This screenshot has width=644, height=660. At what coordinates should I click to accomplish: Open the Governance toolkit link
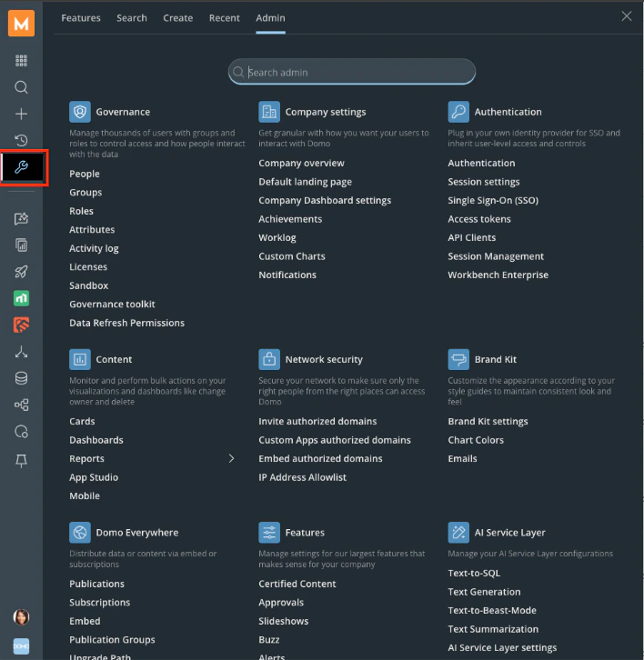click(112, 304)
